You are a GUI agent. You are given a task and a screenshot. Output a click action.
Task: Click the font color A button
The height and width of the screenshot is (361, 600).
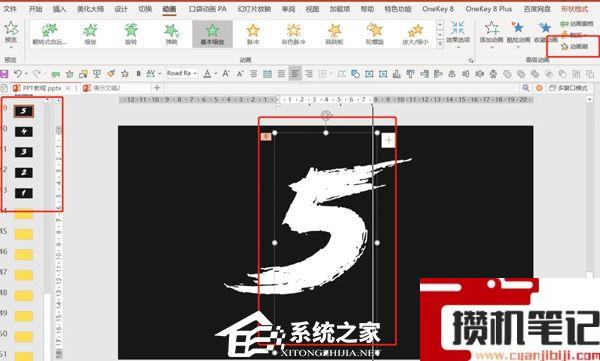[207, 74]
